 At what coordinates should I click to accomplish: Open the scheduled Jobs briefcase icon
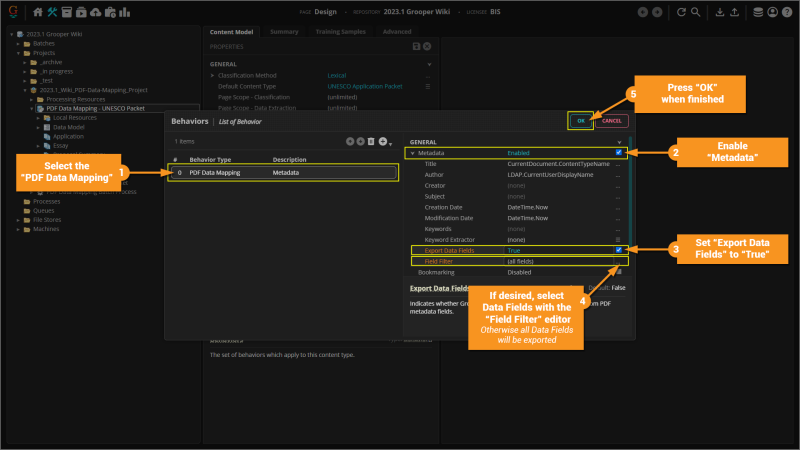pos(110,12)
